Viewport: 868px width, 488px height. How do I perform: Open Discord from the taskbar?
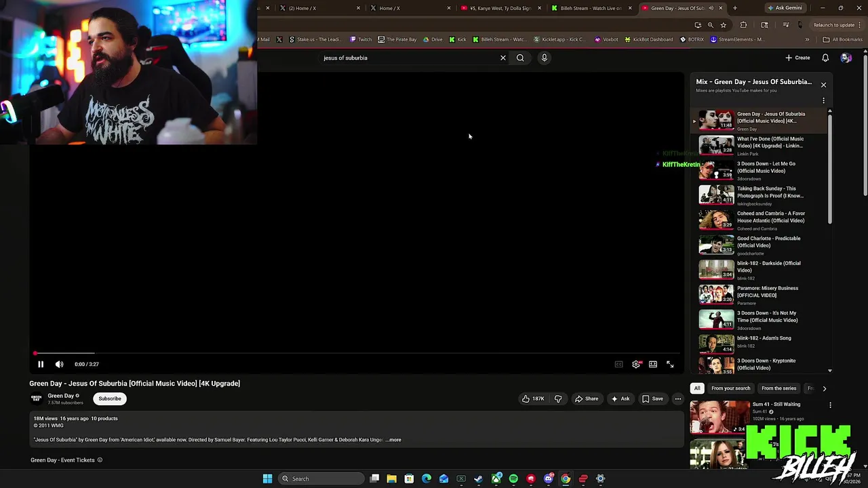[548, 479]
